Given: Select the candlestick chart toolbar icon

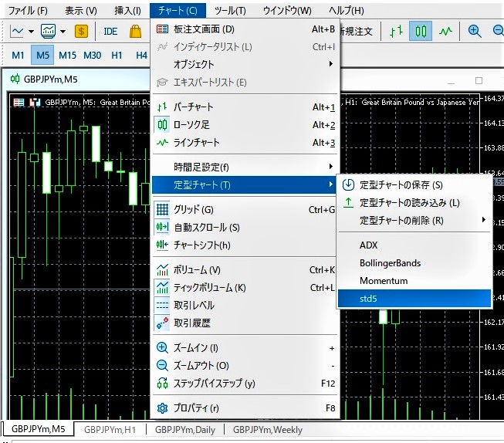Looking at the screenshot, I should click(421, 32).
